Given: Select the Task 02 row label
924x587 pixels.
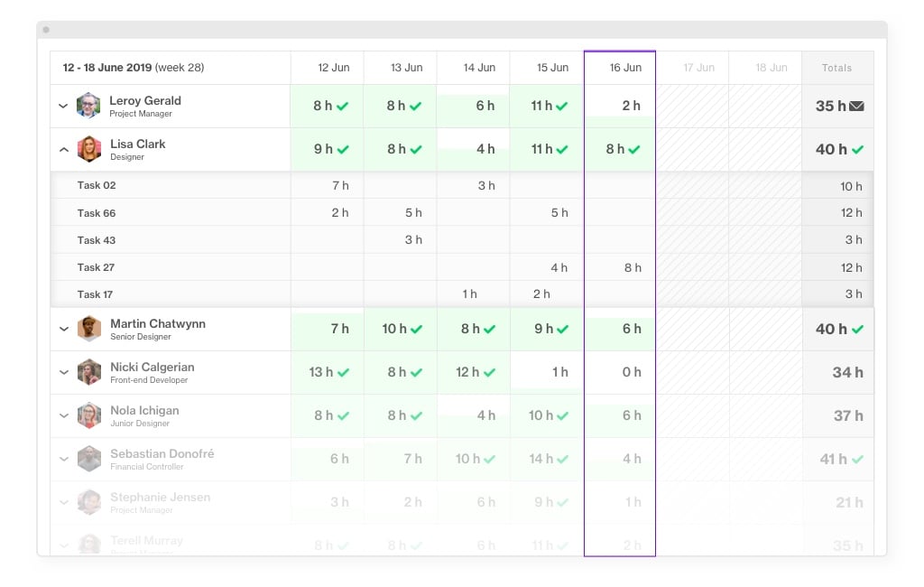Looking at the screenshot, I should click(x=97, y=185).
